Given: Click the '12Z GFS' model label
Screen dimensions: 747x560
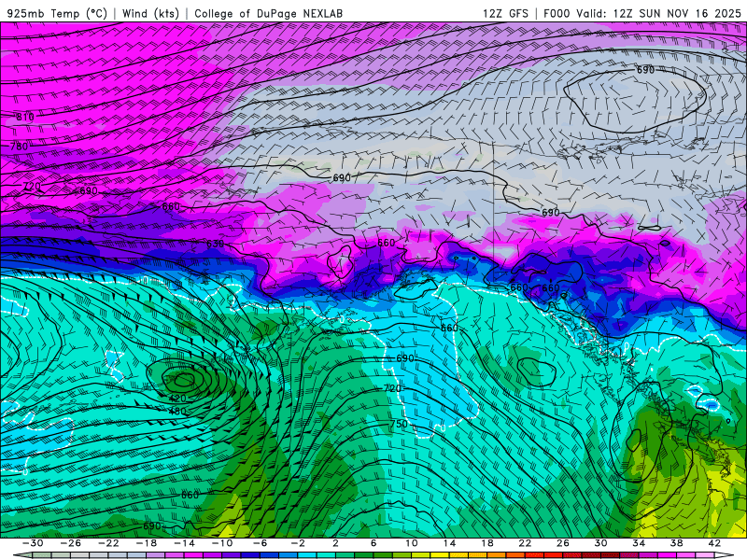Looking at the screenshot, I should coord(505,13).
